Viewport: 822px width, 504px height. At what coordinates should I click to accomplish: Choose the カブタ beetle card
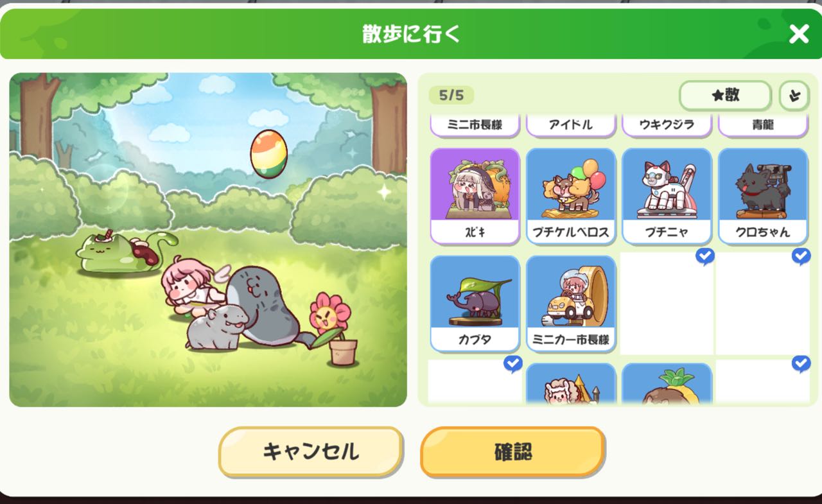pyautogui.click(x=475, y=304)
